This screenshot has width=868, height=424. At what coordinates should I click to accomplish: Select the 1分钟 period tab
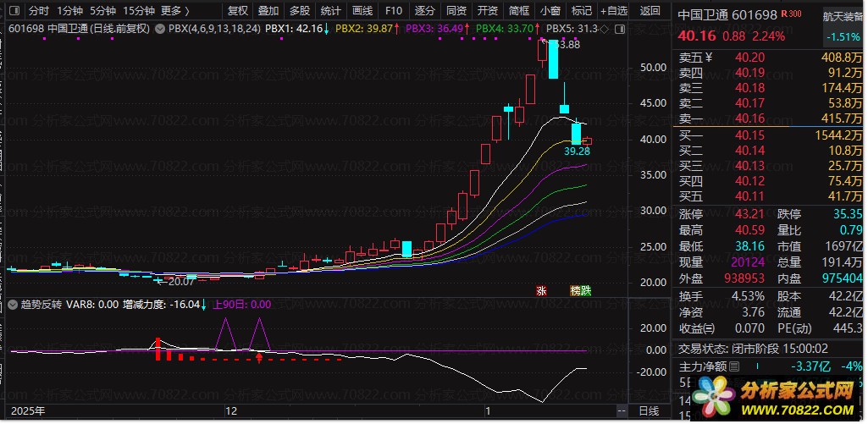[69, 10]
